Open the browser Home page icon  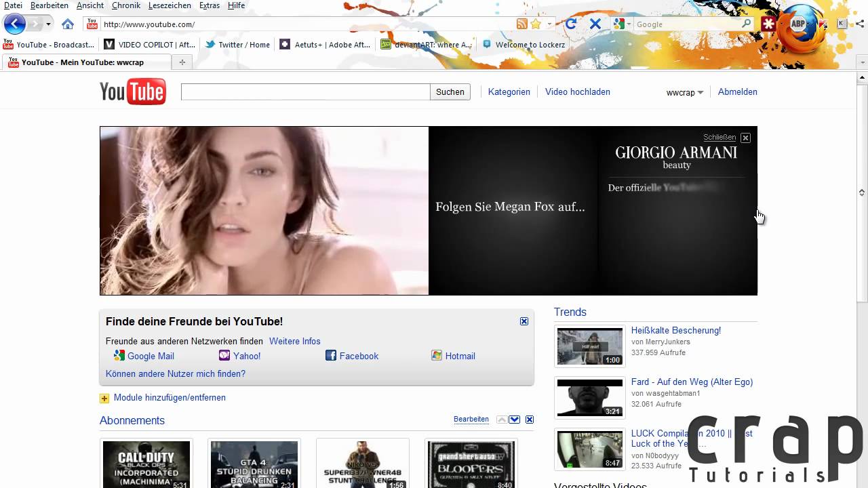tap(68, 24)
